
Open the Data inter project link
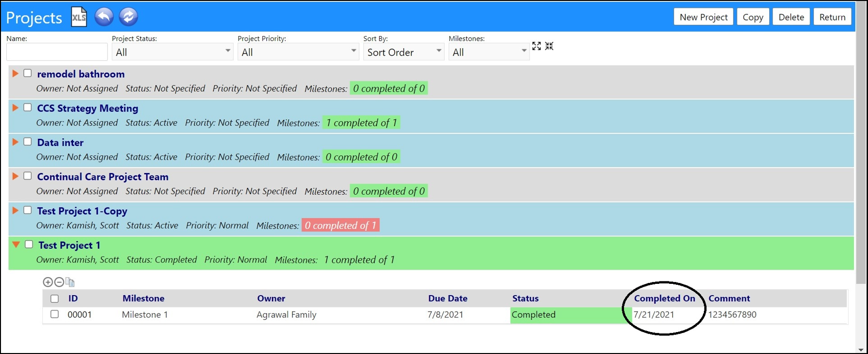coord(60,143)
